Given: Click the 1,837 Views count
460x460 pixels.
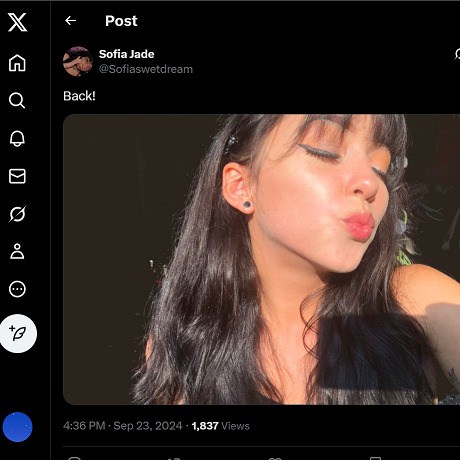Looking at the screenshot, I should [x=221, y=426].
